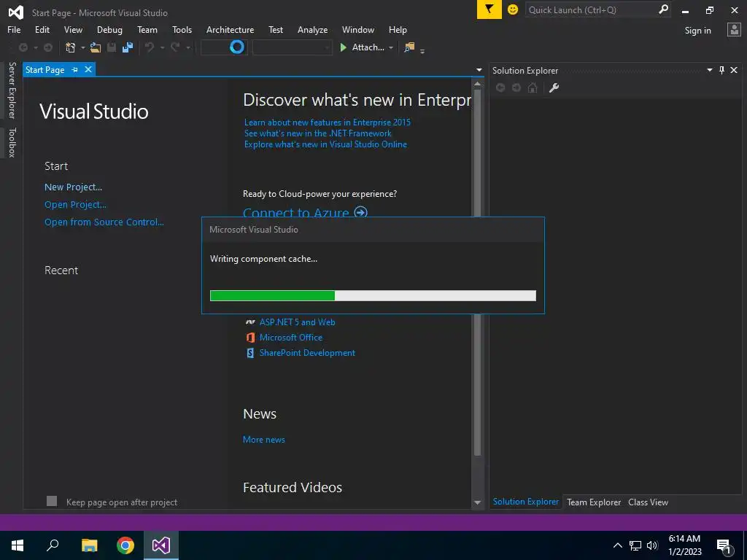Image resolution: width=747 pixels, height=560 pixels.
Task: Click Visual Studio taskbar button
Action: [x=161, y=545]
